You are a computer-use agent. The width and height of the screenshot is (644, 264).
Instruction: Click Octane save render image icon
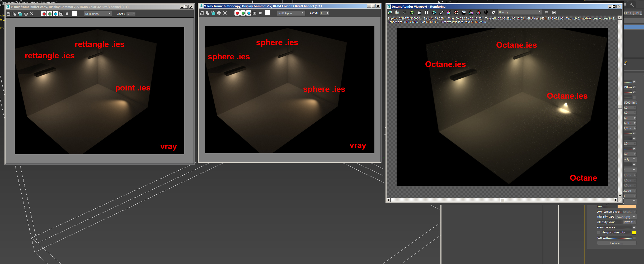pos(390,12)
